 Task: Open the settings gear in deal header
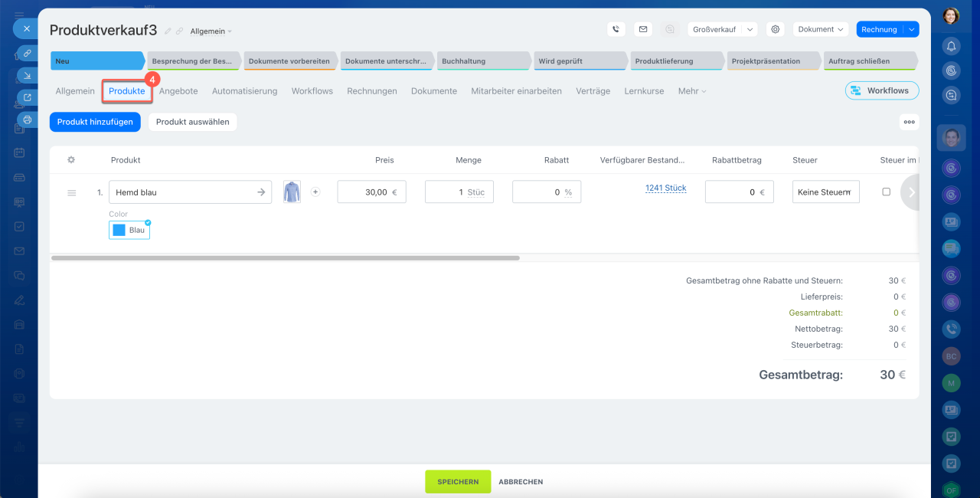click(x=776, y=29)
